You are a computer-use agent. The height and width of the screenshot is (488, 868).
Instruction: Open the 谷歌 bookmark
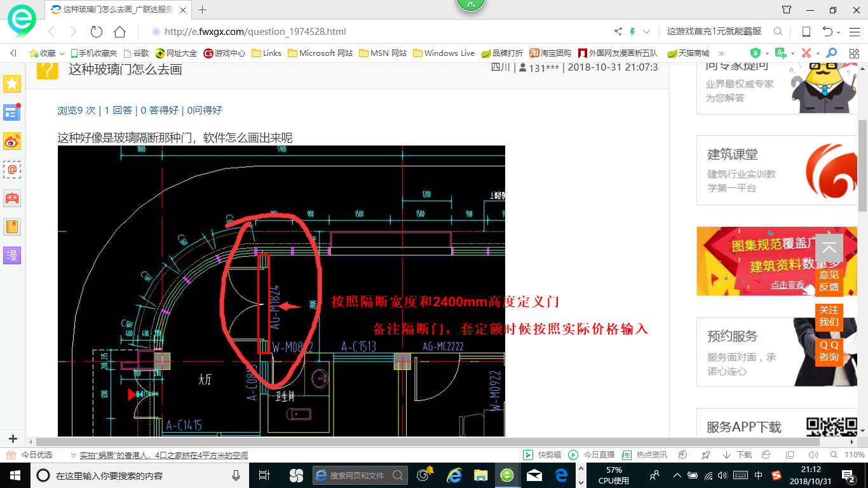[136, 53]
